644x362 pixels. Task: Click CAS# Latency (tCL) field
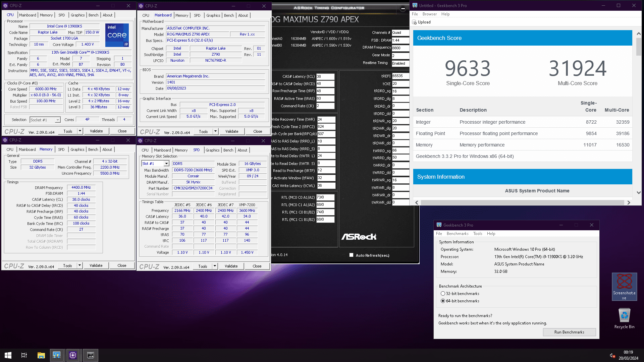coord(325,76)
